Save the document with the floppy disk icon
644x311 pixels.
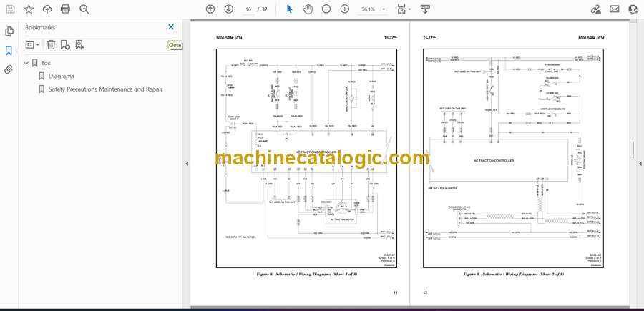[10, 9]
